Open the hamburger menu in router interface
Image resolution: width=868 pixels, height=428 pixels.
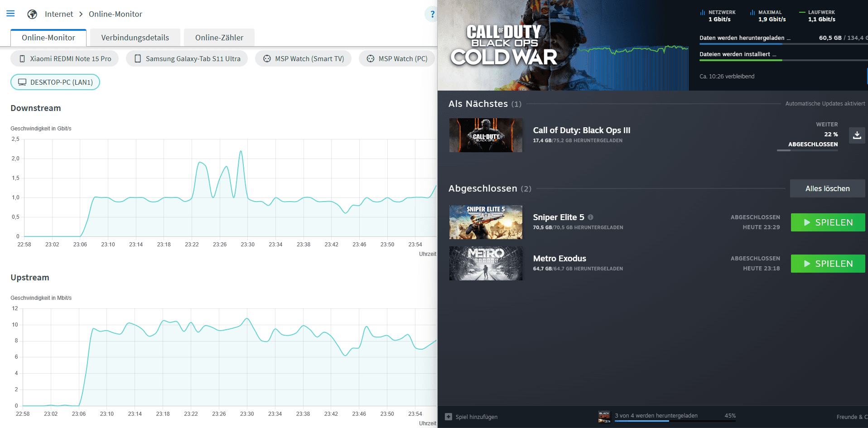coord(10,14)
